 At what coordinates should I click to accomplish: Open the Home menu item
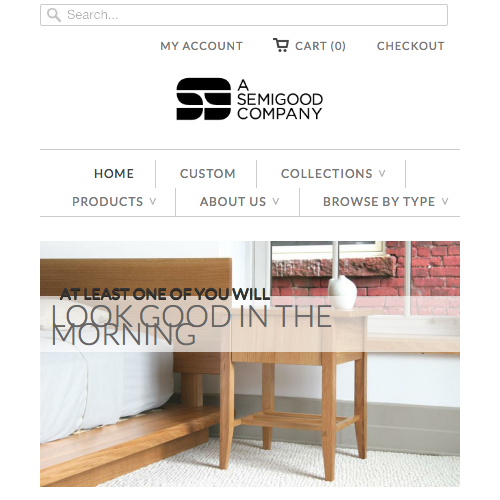tap(114, 174)
